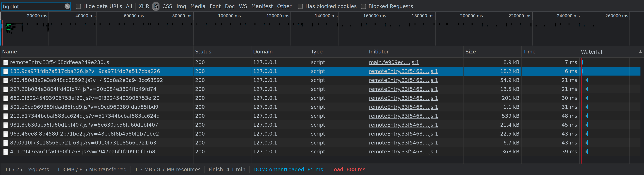Image resolution: width=644 pixels, height=175 pixels.
Task: Click waterfall bar of 212.517344 row
Action: pos(587,116)
